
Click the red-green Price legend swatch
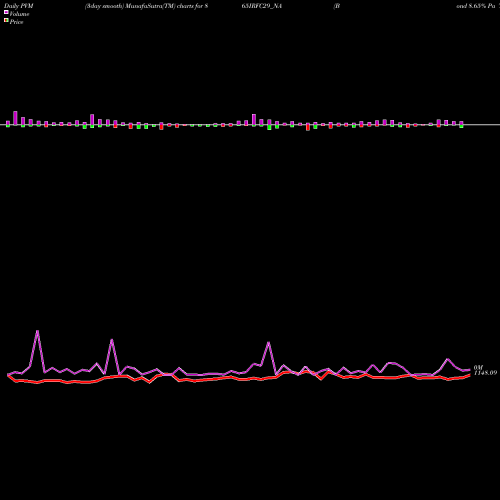click(x=6, y=21)
